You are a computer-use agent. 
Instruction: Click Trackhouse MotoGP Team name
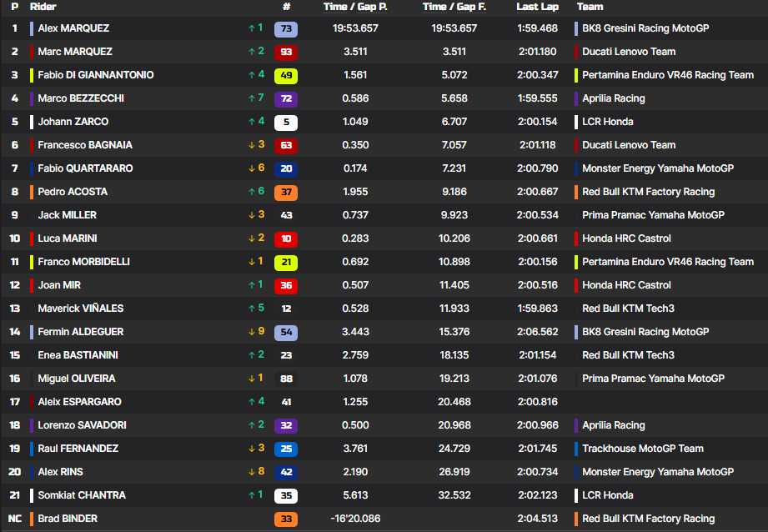click(642, 449)
